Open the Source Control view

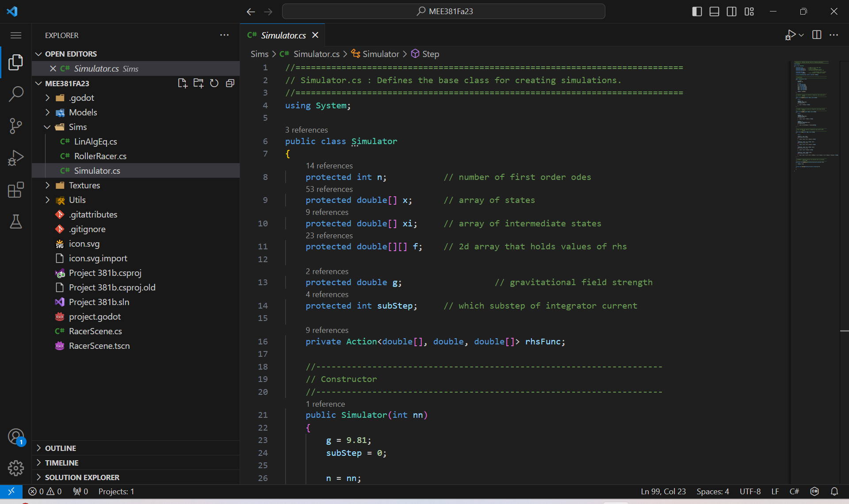click(x=16, y=126)
